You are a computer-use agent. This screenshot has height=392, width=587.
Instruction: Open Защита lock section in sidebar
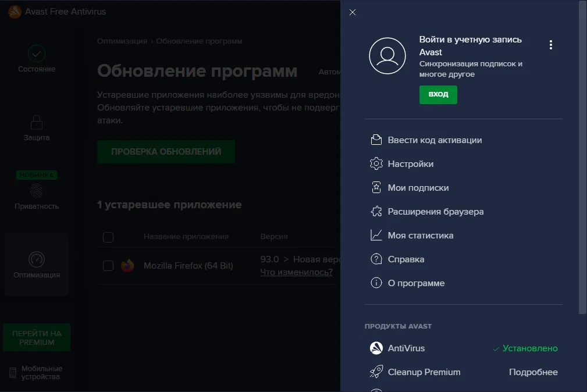[x=36, y=128]
